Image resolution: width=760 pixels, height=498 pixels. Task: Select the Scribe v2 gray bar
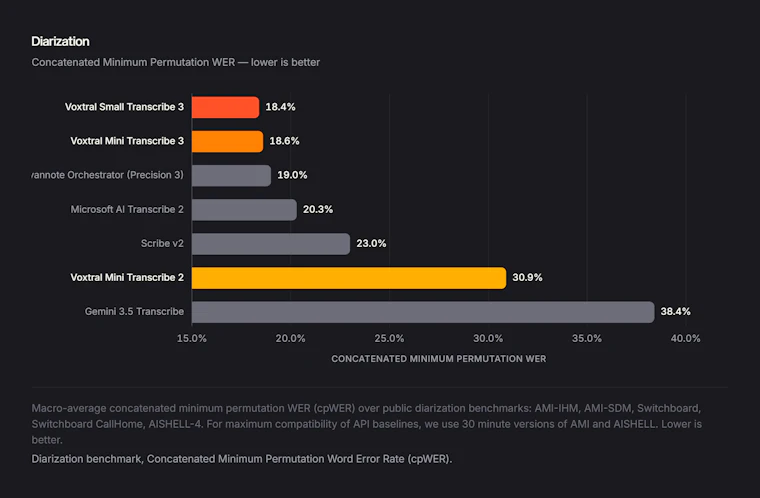271,243
